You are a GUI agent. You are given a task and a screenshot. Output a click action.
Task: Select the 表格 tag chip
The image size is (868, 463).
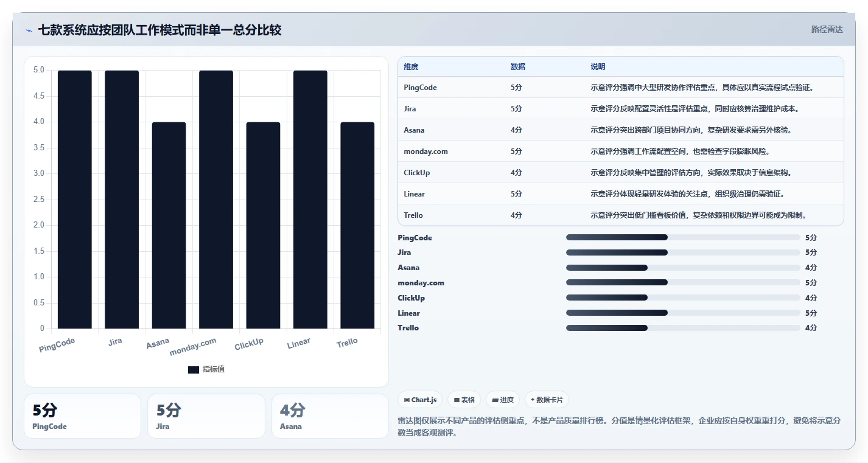coord(464,400)
